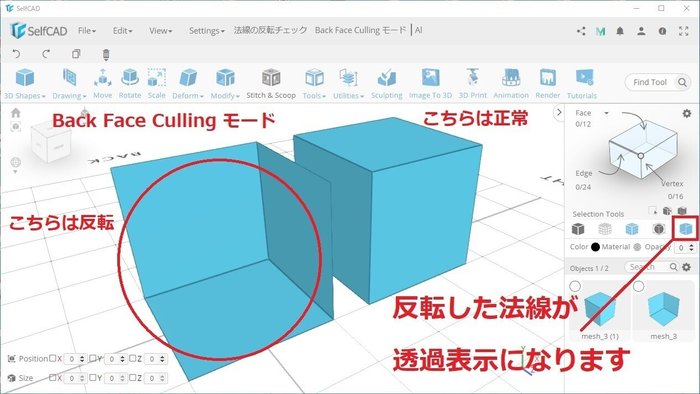Click the Share icon in header
This screenshot has height=394, width=700.
coord(581,31)
